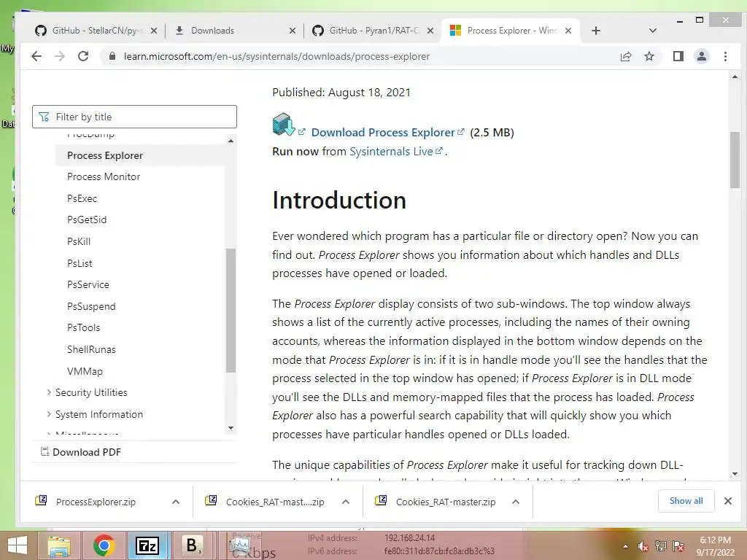Open ProcessExplorer.zip options chevron
Screen dimensions: 747x560
click(x=176, y=502)
